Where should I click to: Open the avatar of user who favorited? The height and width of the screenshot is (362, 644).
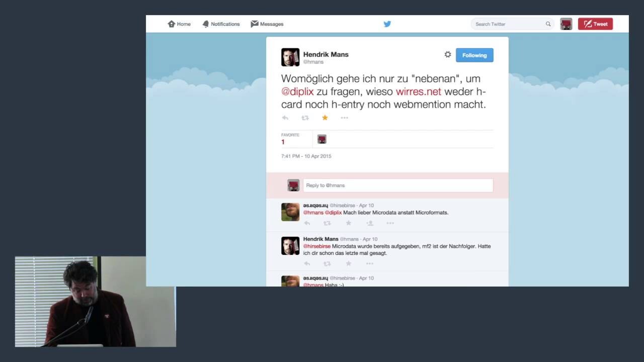click(322, 139)
